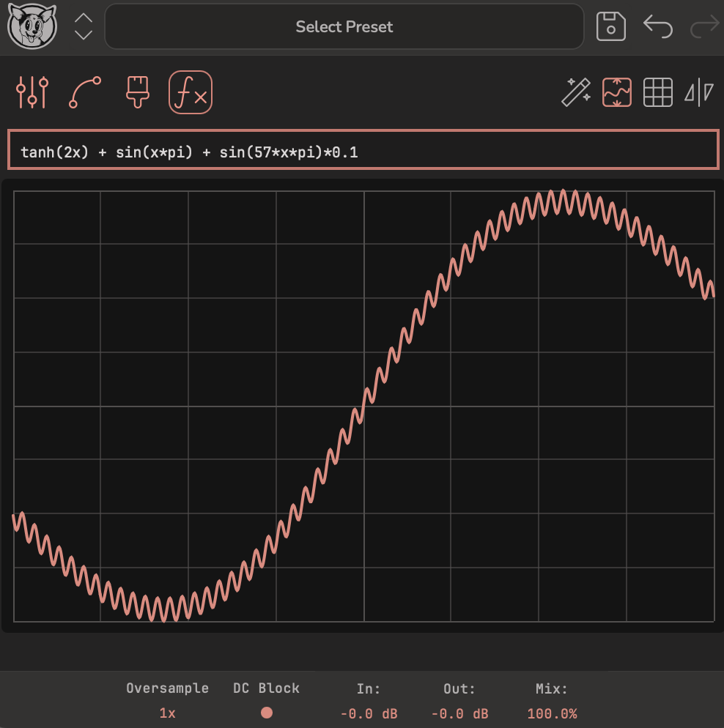Image resolution: width=724 pixels, height=728 pixels.
Task: Open the Select Preset dropdown
Action: (x=344, y=26)
